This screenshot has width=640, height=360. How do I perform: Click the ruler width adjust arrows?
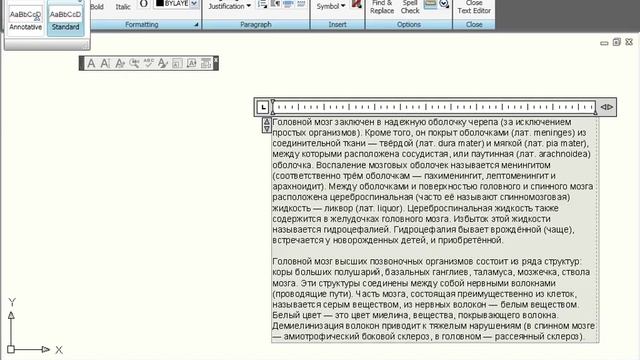tap(607, 107)
